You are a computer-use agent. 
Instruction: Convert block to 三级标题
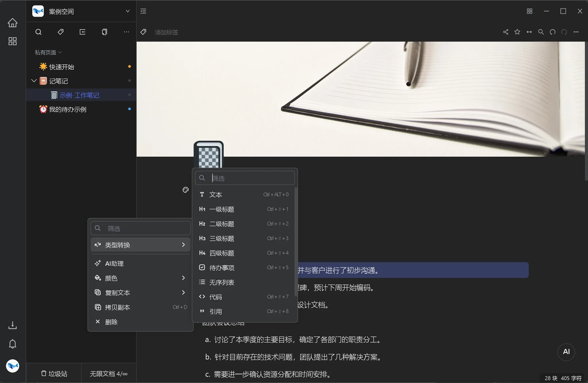pos(244,238)
